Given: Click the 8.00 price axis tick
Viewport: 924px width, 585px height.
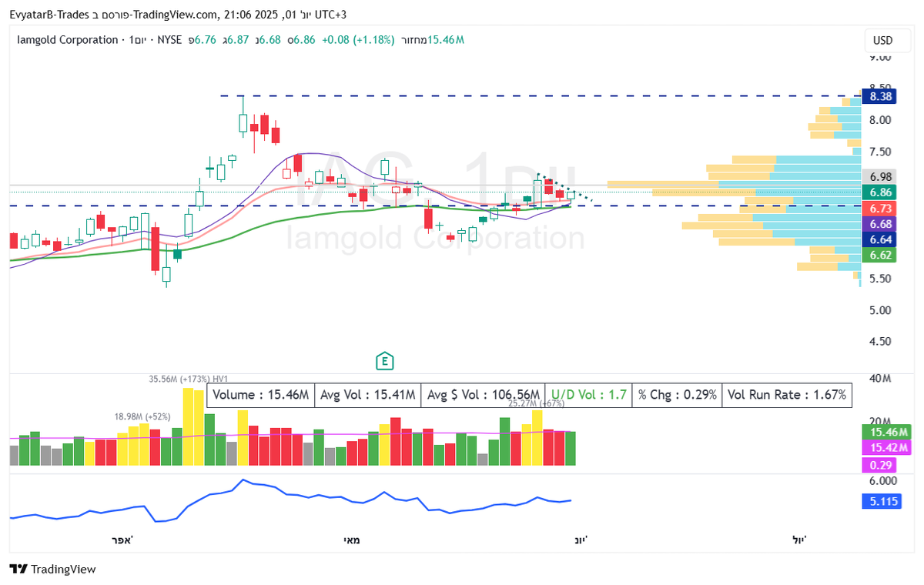Looking at the screenshot, I should 881,120.
